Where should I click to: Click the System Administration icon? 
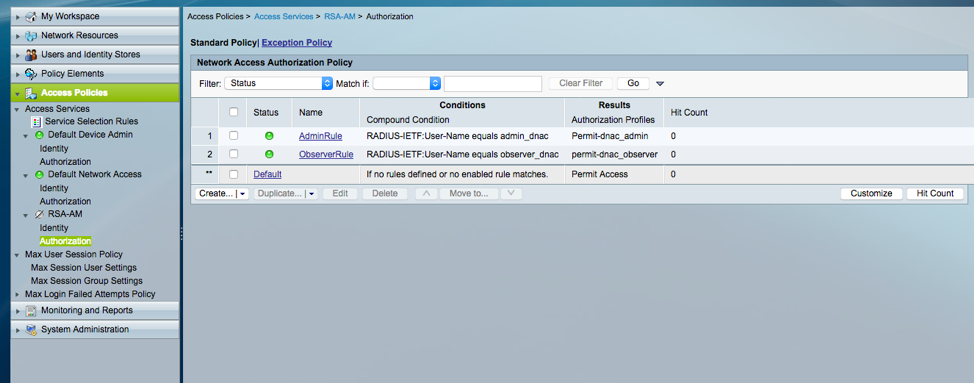pos(31,330)
